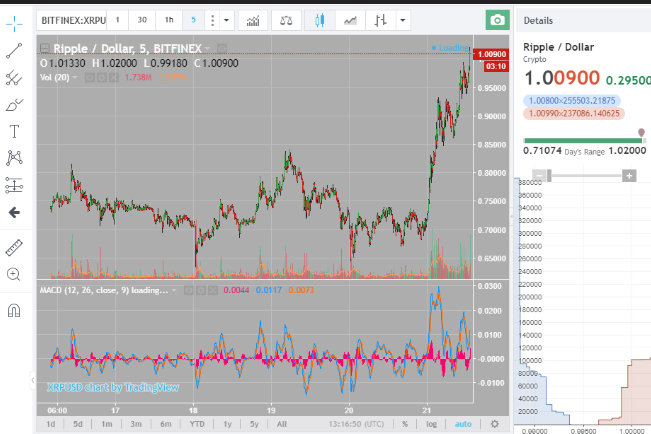Select the long position prediction tool
The width and height of the screenshot is (651, 434).
(x=14, y=185)
